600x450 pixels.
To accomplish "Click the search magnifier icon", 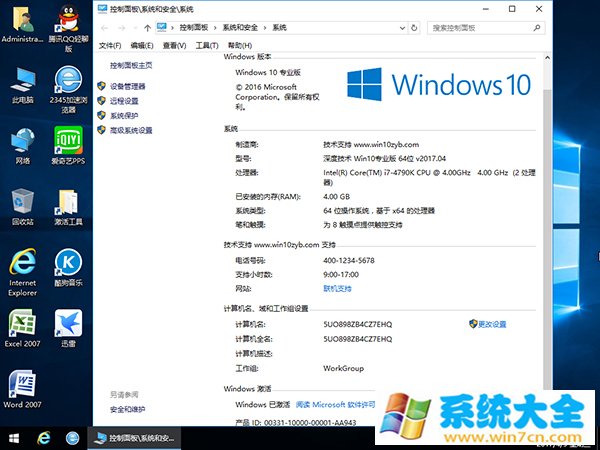I will point(537,28).
